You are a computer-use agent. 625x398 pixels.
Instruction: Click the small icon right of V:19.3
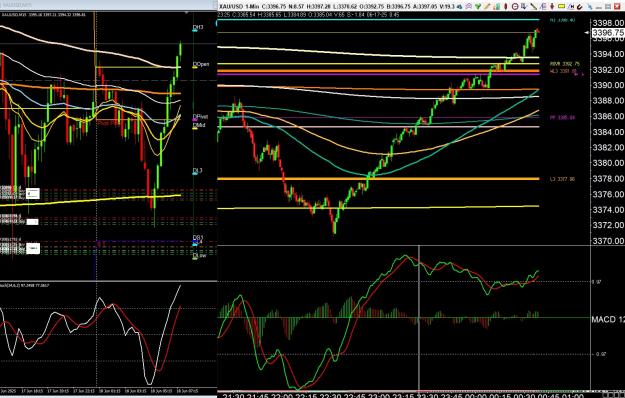(x=459, y=7)
